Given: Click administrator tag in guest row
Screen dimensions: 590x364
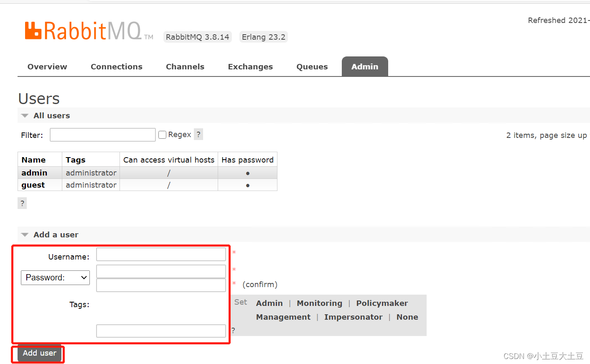Looking at the screenshot, I should (x=91, y=185).
